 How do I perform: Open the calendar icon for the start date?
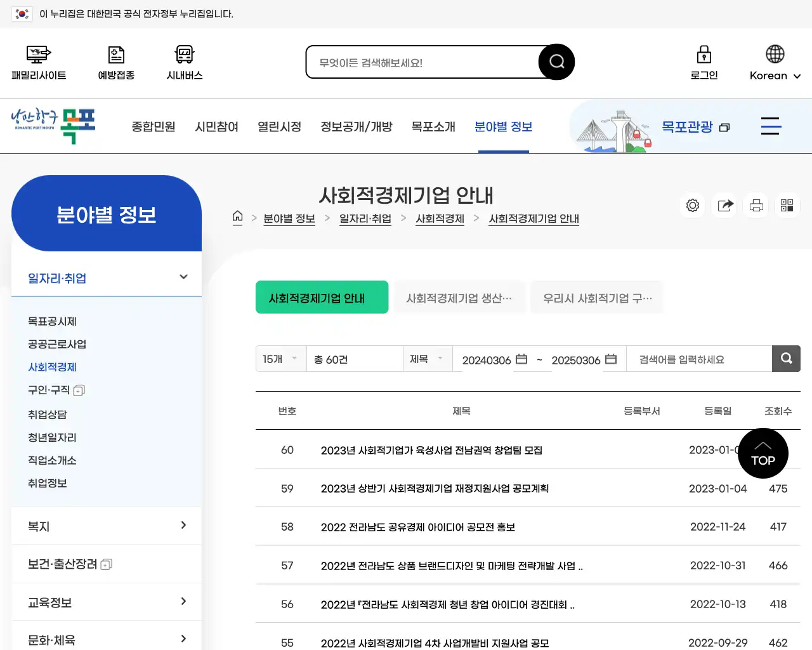[520, 359]
